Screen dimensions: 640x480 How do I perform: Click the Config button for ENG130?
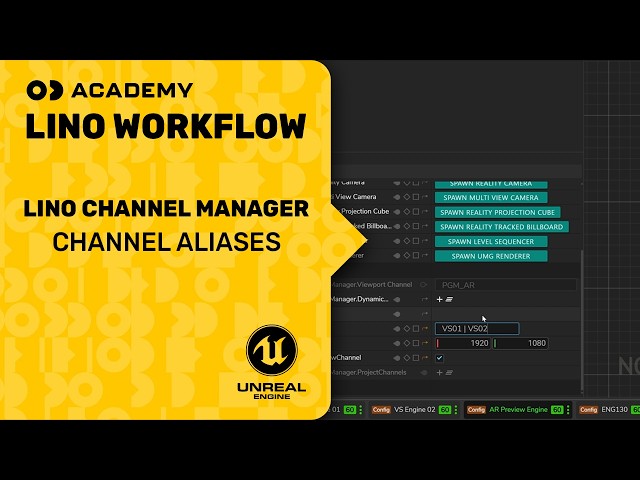[589, 409]
